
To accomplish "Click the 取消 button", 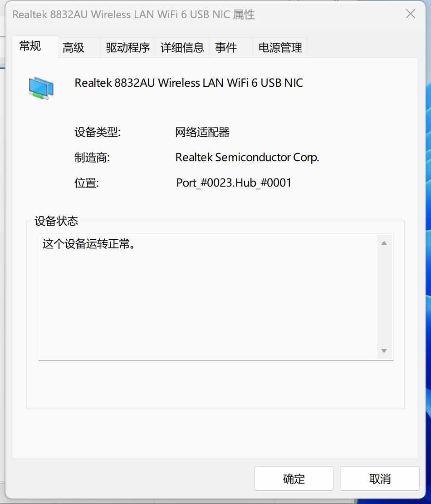I will pyautogui.click(x=380, y=479).
